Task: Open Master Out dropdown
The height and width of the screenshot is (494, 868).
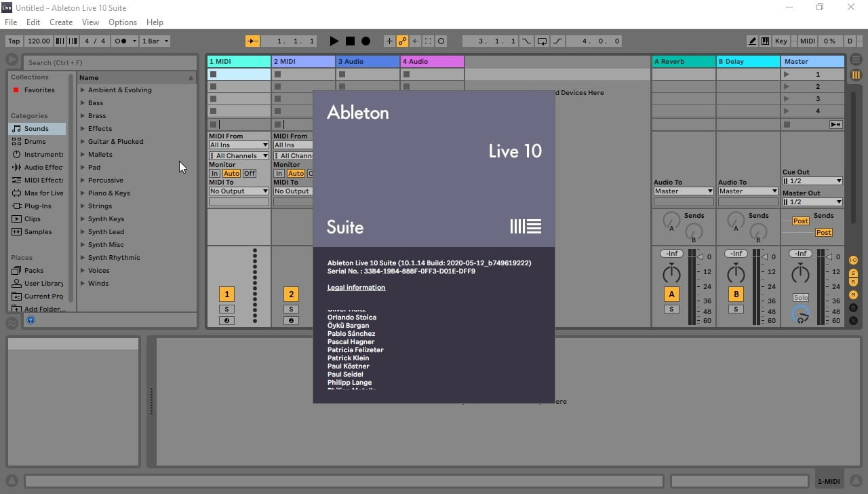Action: tap(812, 202)
